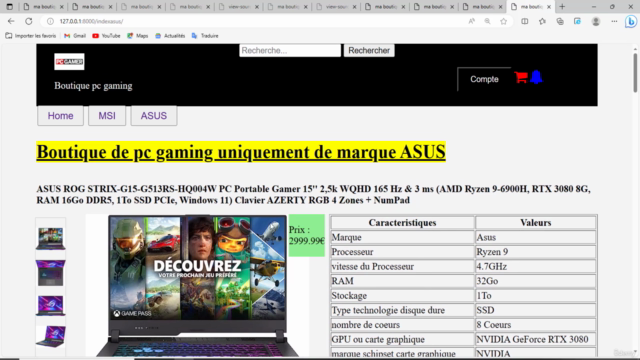Click the read aloud icon in address bar
640x360 pixels.
(x=471, y=21)
